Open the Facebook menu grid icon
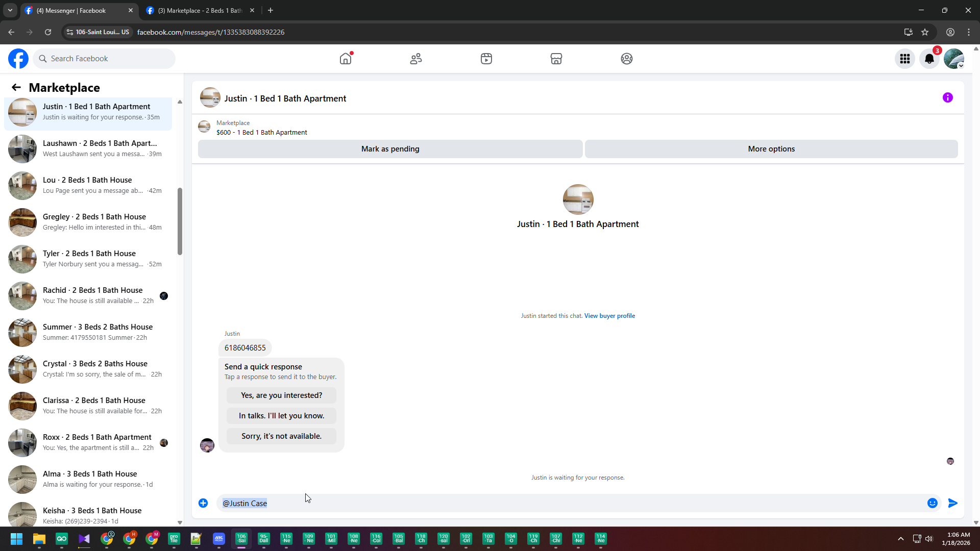 [x=905, y=59]
